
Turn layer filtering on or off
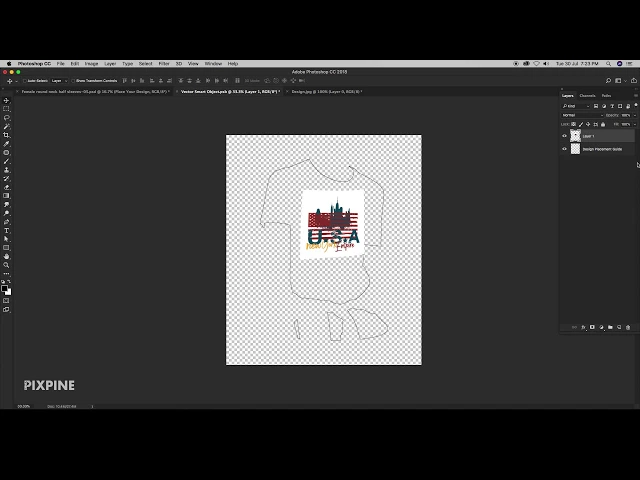pyautogui.click(x=636, y=105)
